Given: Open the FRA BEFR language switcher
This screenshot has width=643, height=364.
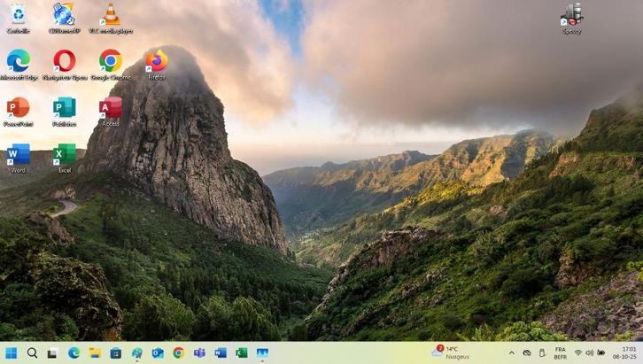Looking at the screenshot, I should coord(560,352).
